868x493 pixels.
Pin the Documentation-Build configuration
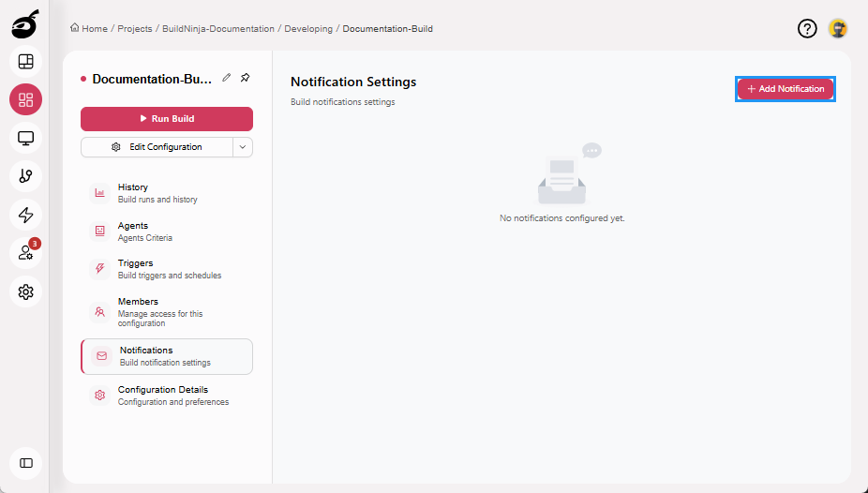pyautogui.click(x=246, y=78)
